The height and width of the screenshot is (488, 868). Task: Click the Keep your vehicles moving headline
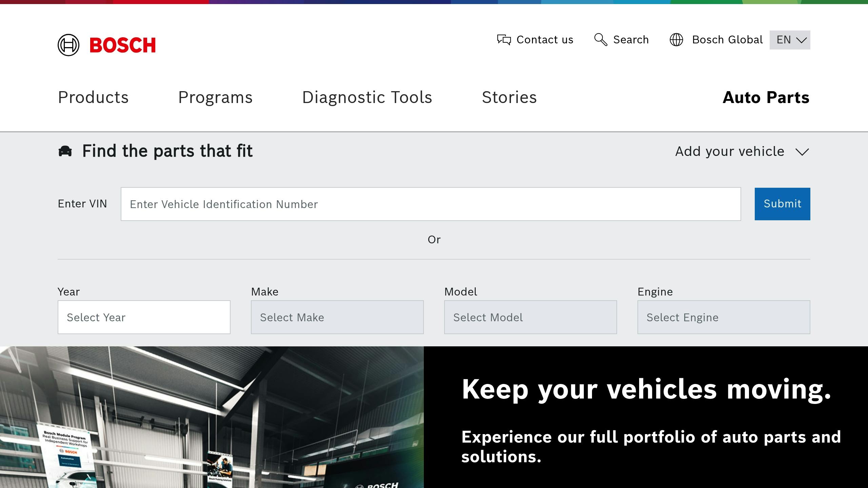click(647, 390)
